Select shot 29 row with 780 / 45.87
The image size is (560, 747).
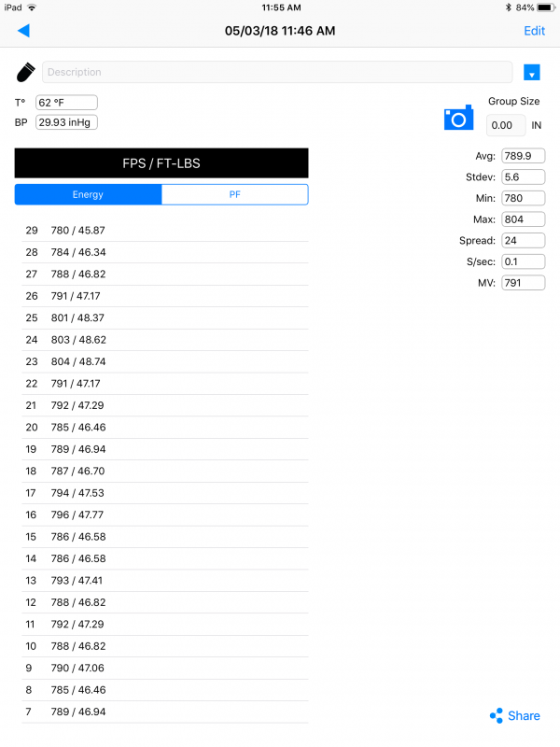165,231
